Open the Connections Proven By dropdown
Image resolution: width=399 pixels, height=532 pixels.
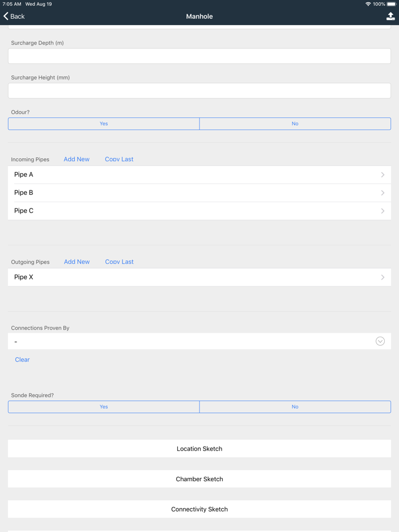(x=380, y=341)
